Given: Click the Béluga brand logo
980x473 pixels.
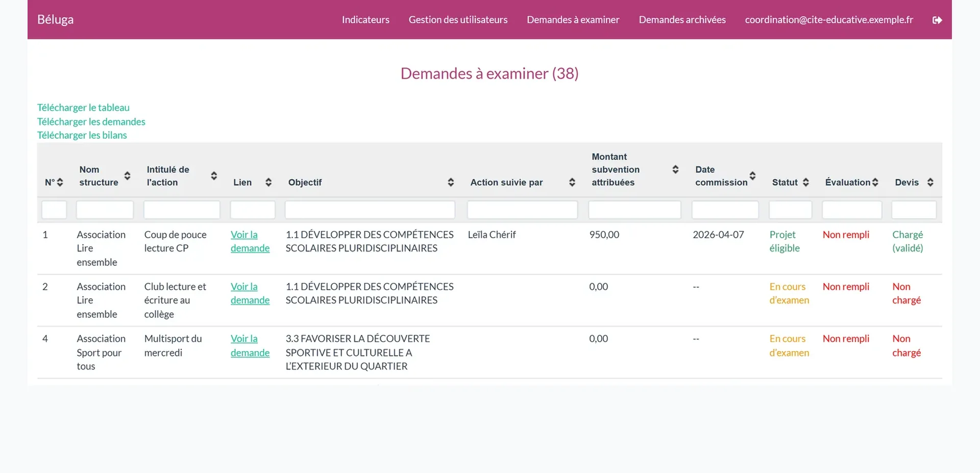Looking at the screenshot, I should [55, 19].
